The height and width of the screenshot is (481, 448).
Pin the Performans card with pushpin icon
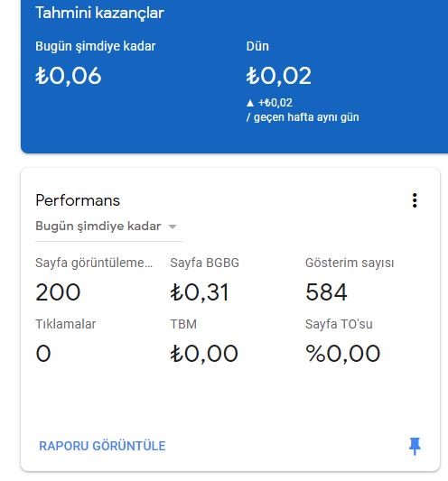coord(415,446)
